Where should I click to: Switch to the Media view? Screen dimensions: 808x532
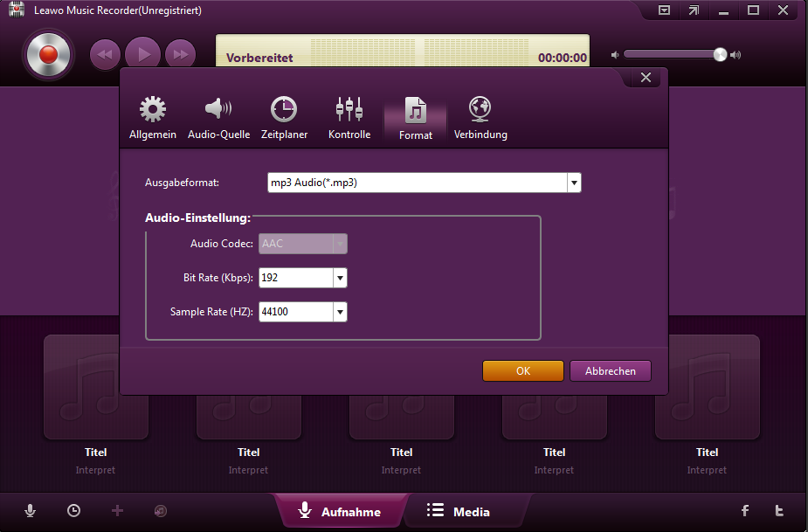tap(459, 511)
